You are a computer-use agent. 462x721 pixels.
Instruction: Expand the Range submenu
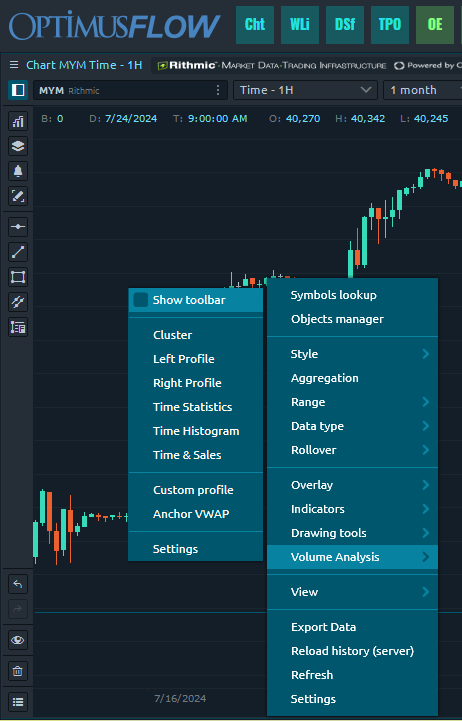coord(353,402)
